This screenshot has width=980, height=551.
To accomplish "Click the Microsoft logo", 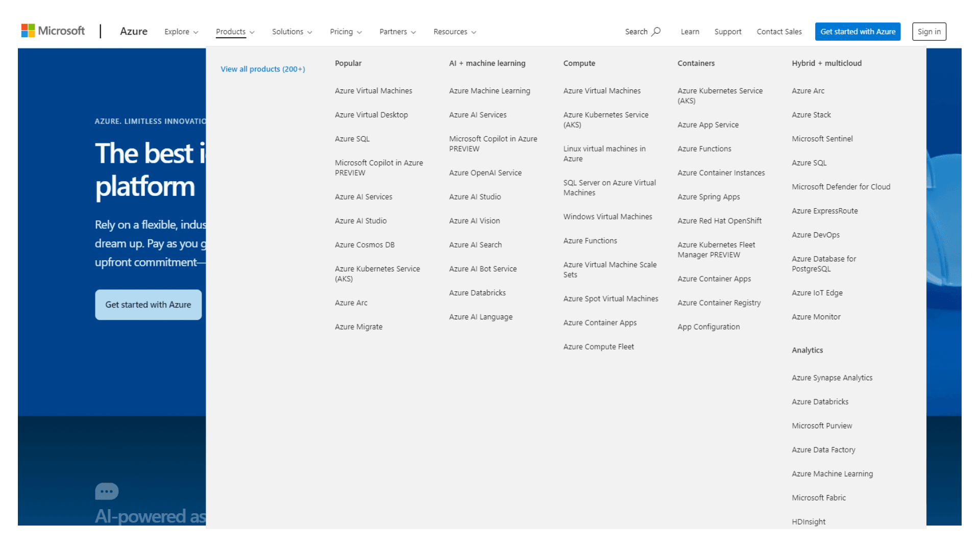I will point(53,31).
